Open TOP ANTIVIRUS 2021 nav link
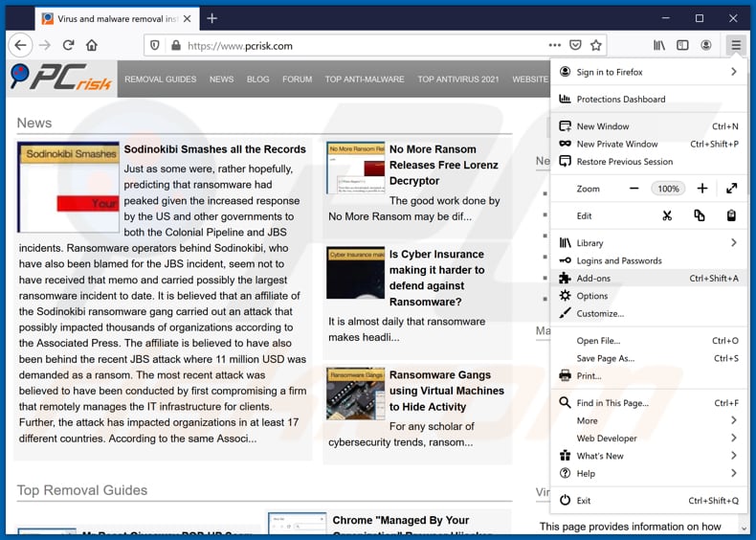The image size is (756, 540). point(458,79)
